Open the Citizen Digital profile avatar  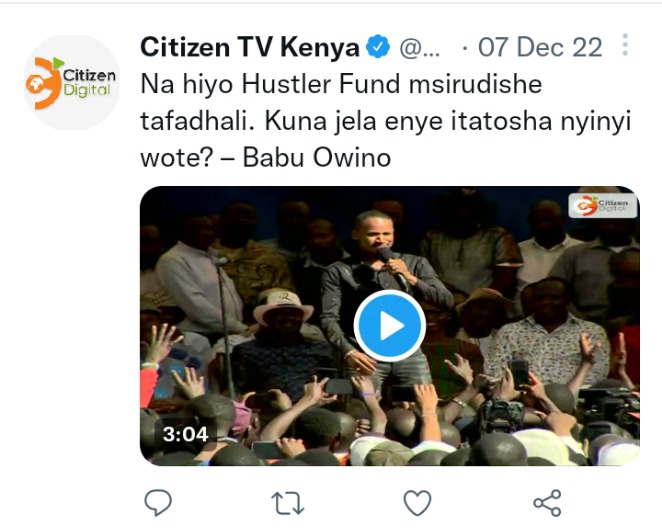tap(71, 83)
